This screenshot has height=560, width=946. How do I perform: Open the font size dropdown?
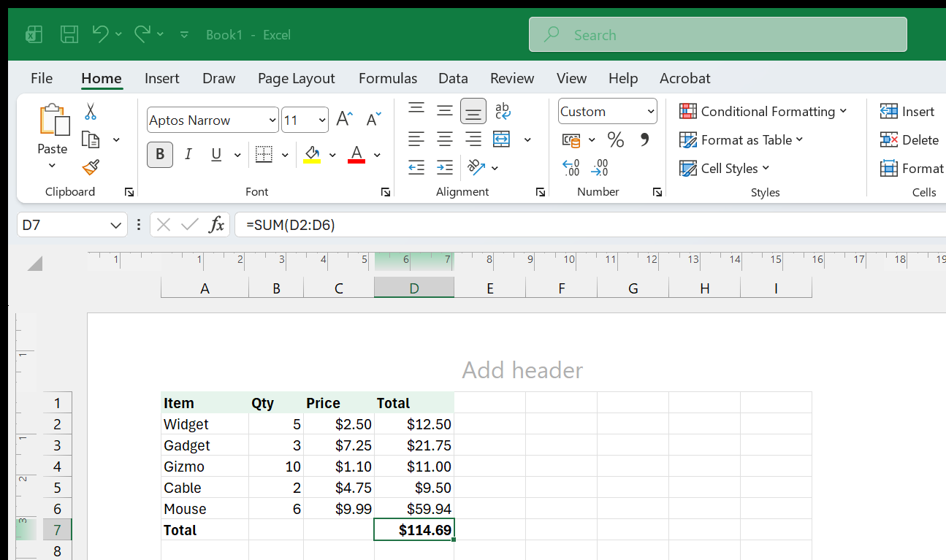pyautogui.click(x=322, y=120)
